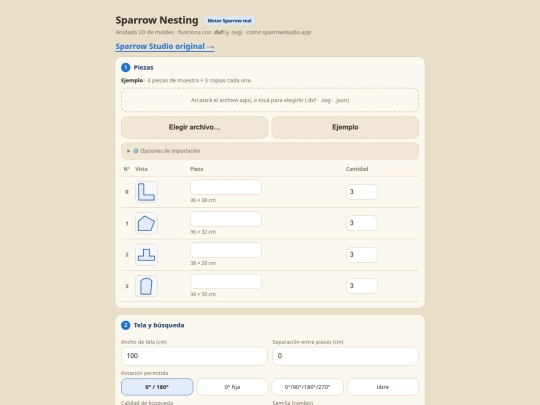540x405 pixels.
Task: Expand Opciones de importación section
Action: click(x=270, y=151)
